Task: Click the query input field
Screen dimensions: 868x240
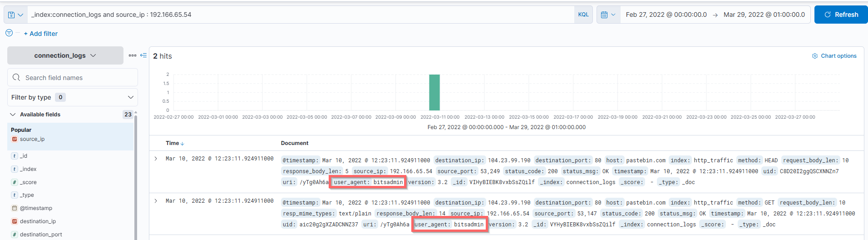Action: [x=301, y=15]
